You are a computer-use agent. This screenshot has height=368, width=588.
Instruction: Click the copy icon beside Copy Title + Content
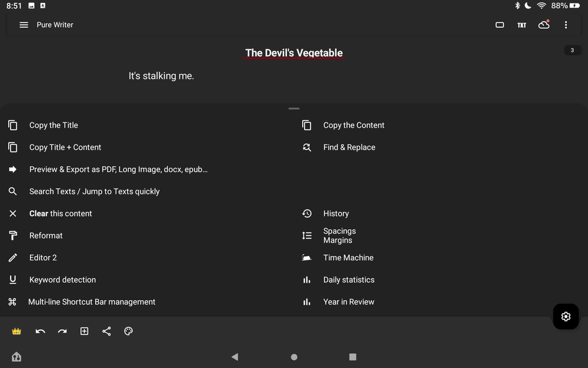[13, 147]
